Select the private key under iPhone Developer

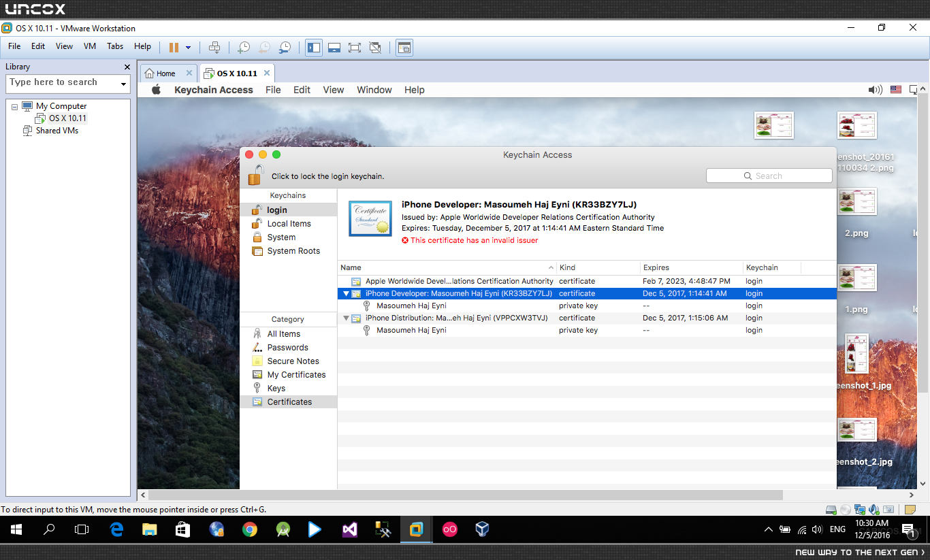click(587, 306)
